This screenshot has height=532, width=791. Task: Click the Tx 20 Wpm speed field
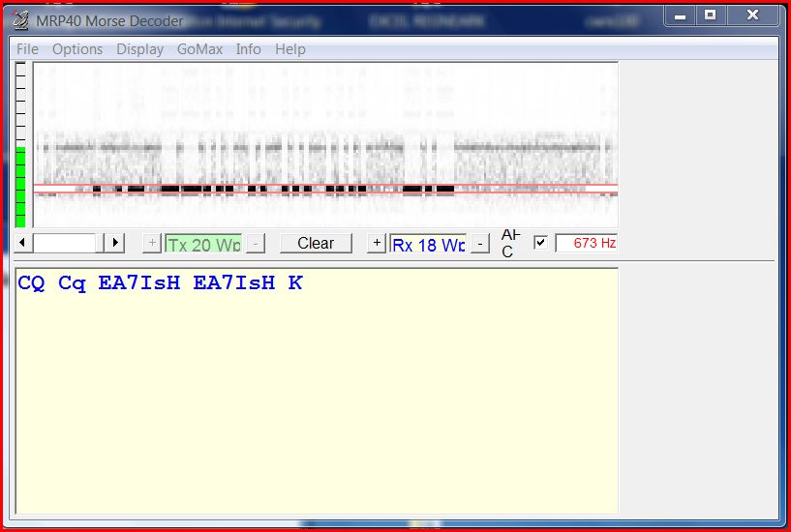point(203,244)
